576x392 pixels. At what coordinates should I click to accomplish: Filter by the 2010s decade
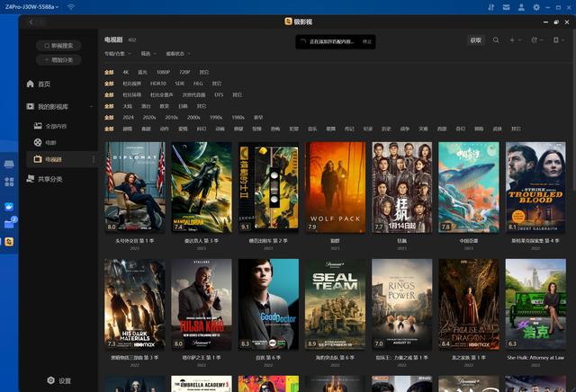(172, 118)
